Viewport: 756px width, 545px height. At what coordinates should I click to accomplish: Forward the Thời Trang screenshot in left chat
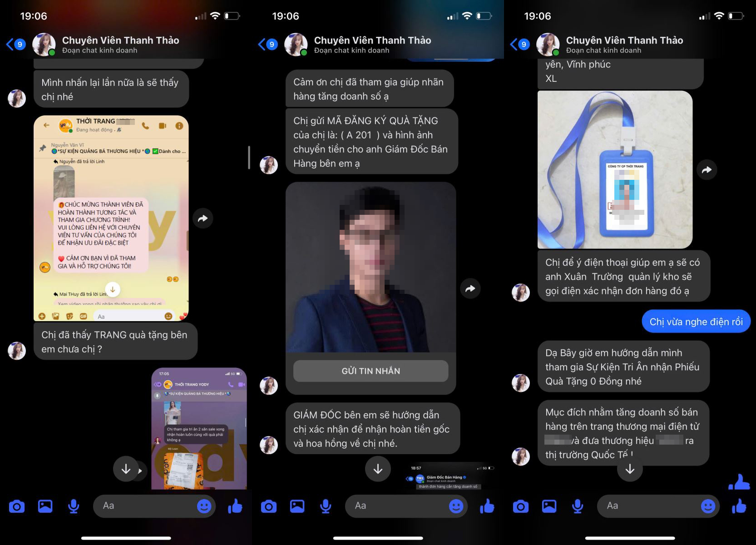[x=203, y=218]
